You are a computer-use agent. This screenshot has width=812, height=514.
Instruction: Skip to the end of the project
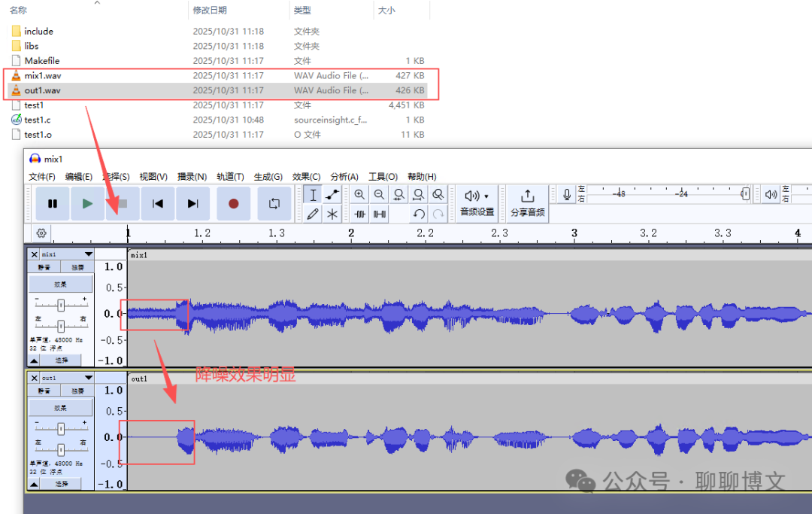pyautogui.click(x=192, y=204)
